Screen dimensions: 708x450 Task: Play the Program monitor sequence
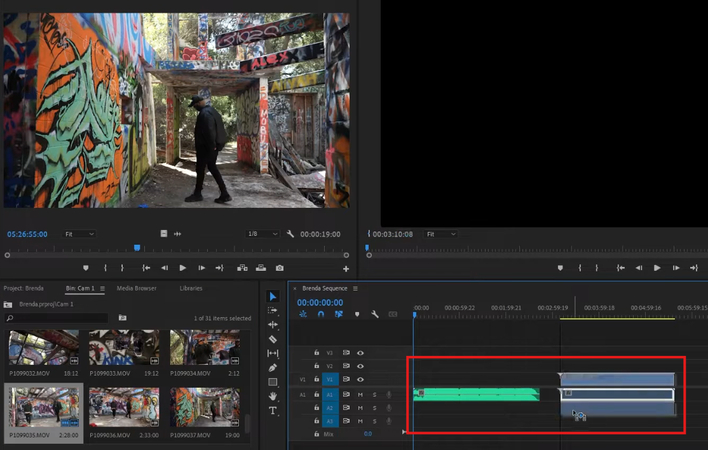(x=657, y=268)
